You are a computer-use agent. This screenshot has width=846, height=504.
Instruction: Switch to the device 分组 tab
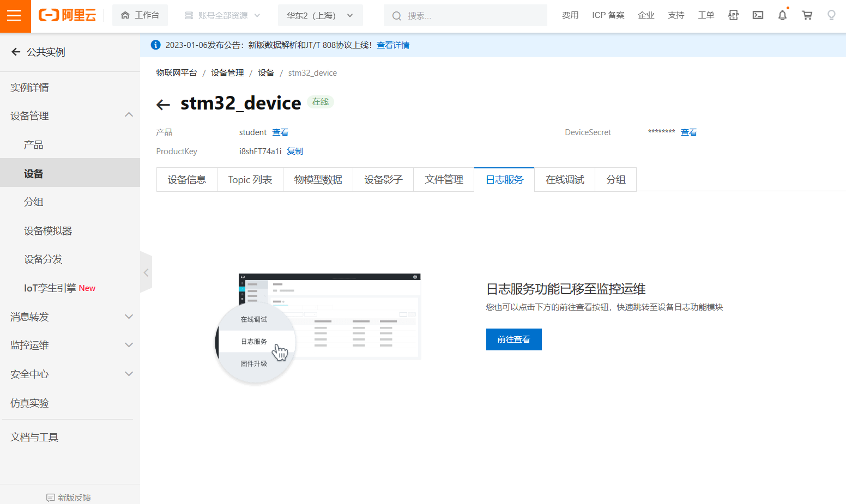(616, 180)
